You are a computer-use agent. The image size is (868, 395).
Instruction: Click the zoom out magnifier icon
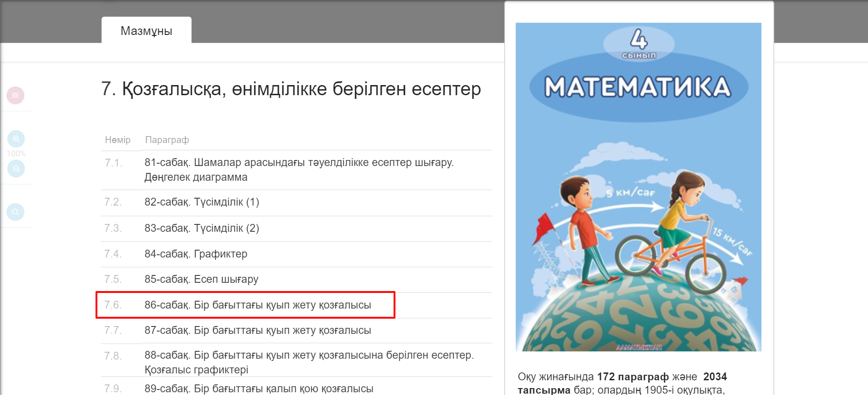[x=16, y=169]
